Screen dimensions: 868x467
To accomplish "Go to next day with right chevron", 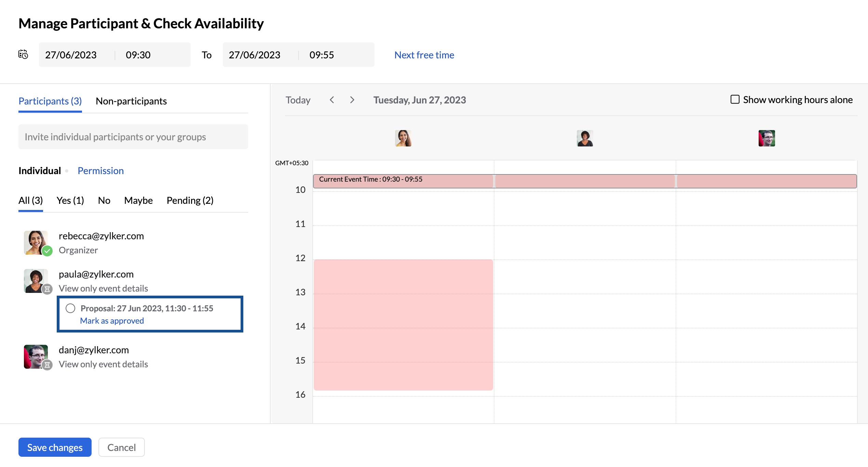I will tap(352, 100).
